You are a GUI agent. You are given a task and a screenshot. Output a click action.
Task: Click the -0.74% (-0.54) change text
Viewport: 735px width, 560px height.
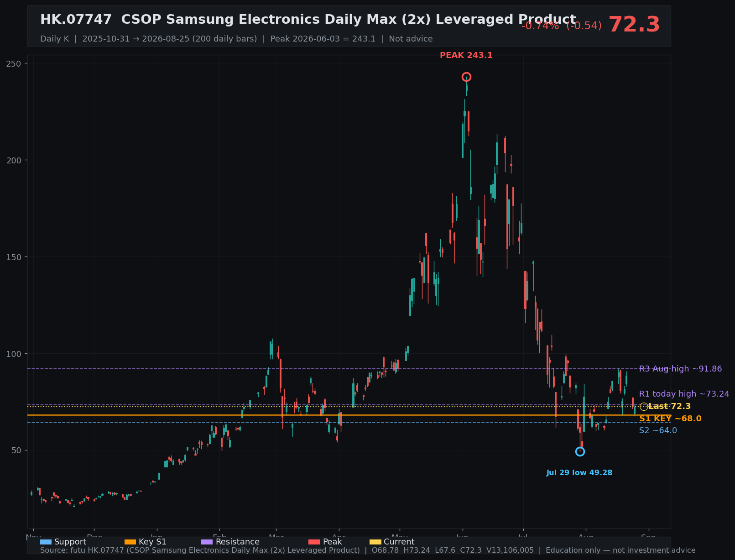tap(562, 26)
